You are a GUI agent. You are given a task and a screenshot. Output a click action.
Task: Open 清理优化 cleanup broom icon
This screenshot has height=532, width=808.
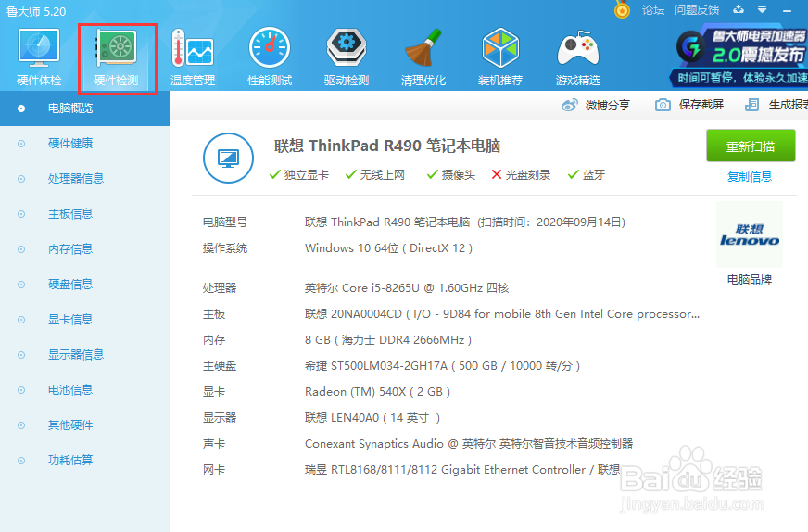click(x=423, y=57)
